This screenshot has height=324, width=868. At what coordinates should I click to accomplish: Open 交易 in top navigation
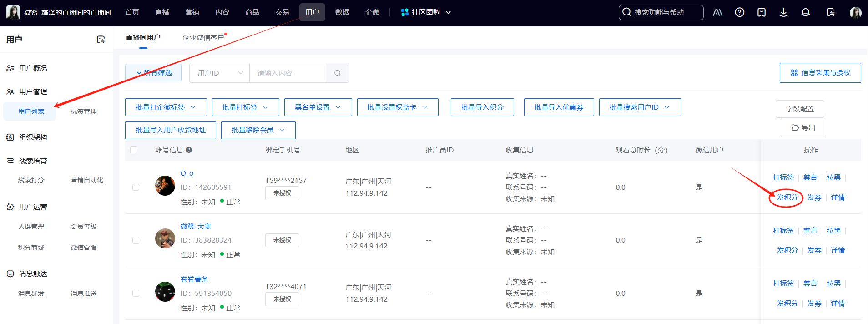coord(283,12)
